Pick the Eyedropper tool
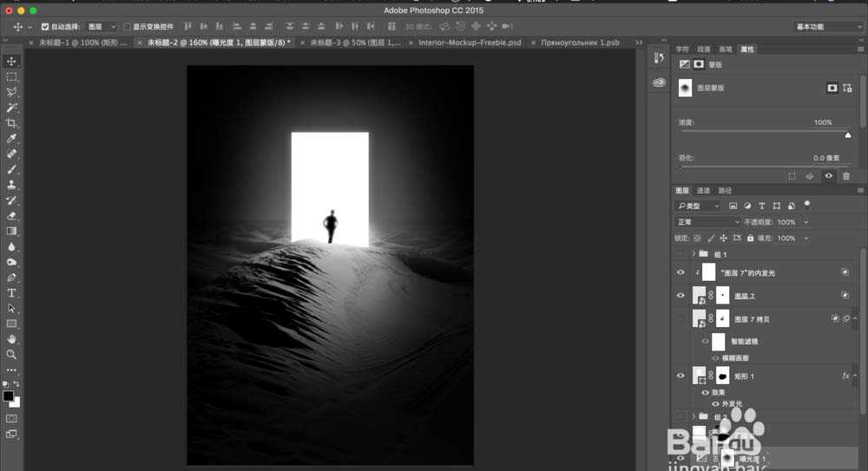The height and width of the screenshot is (471, 868). [x=11, y=139]
